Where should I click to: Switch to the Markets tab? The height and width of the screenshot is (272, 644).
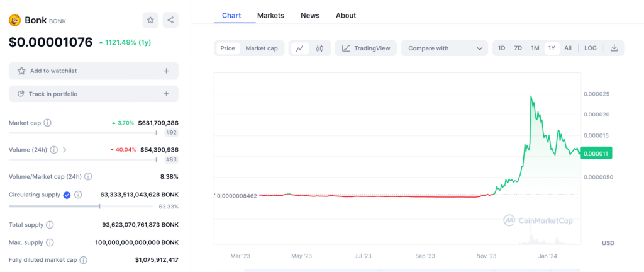click(x=270, y=16)
